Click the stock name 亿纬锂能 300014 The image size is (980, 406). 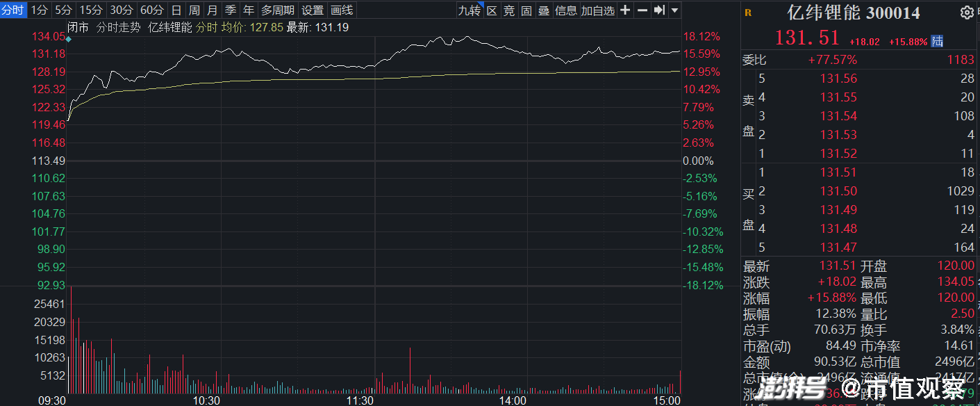[x=852, y=13]
